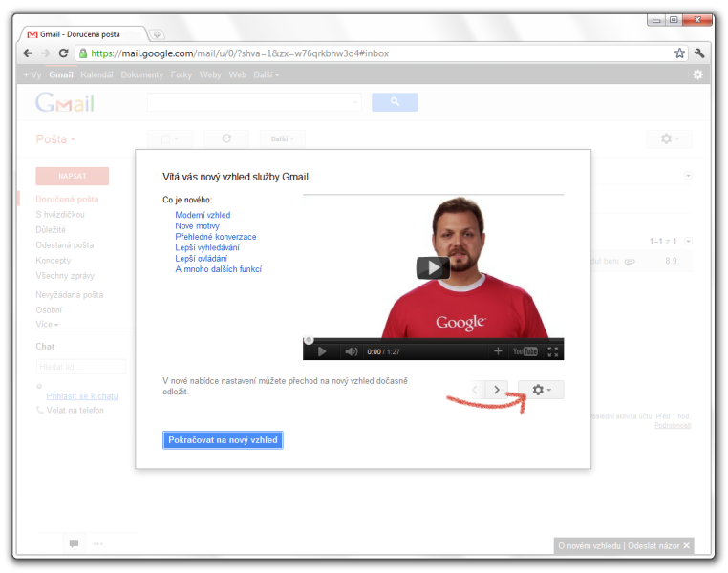728x573 pixels.
Task: Expand the Pošta dropdown
Action: coord(55,139)
